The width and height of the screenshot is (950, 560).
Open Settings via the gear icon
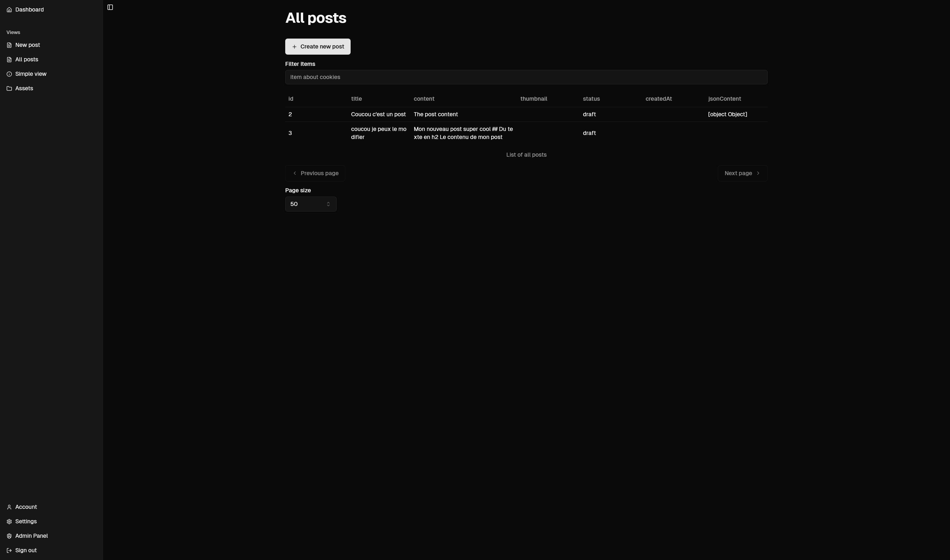tap(9, 521)
